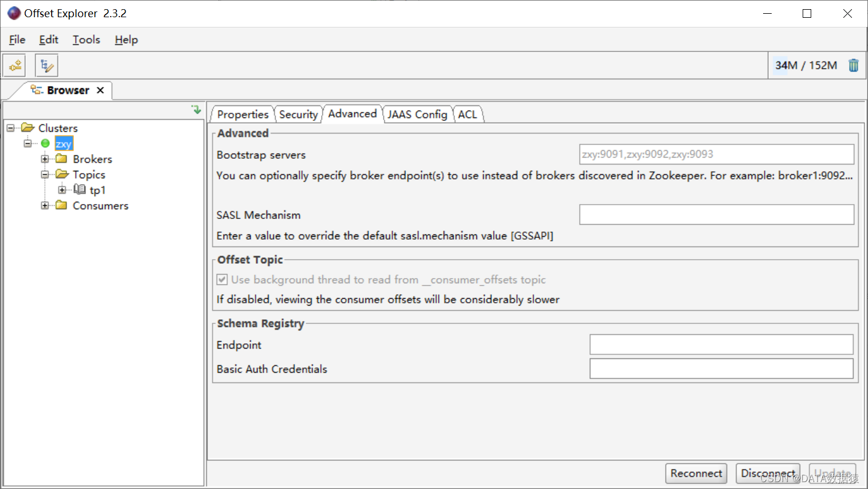The width and height of the screenshot is (868, 489).
Task: Open the ACL tab
Action: point(467,114)
